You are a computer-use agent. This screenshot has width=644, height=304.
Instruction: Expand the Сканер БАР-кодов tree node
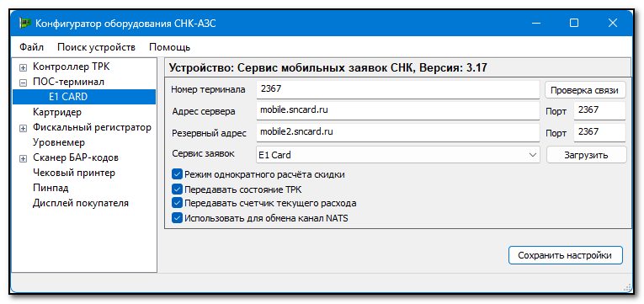(24, 158)
